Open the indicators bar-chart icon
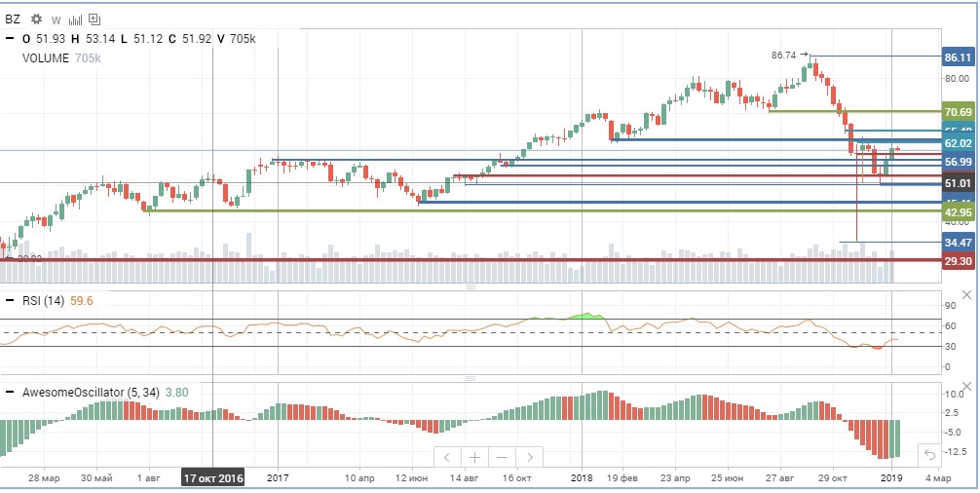This screenshot has height=493, width=980. pyautogui.click(x=76, y=19)
